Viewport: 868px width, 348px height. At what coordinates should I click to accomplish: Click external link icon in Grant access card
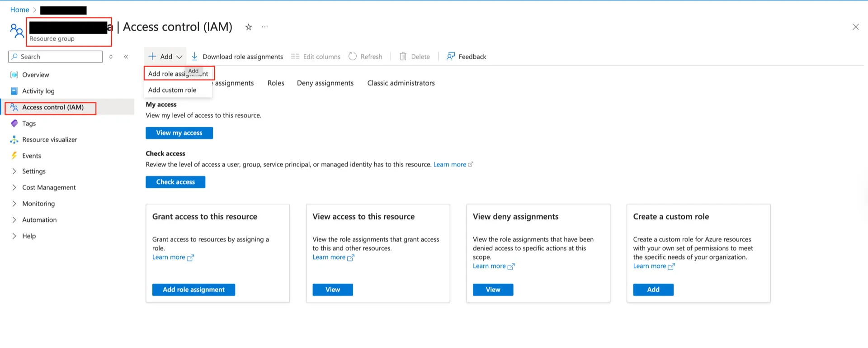tap(190, 257)
